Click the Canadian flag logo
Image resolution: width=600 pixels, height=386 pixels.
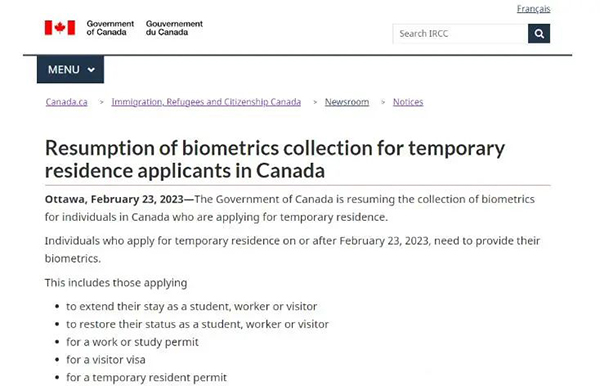coord(60,28)
